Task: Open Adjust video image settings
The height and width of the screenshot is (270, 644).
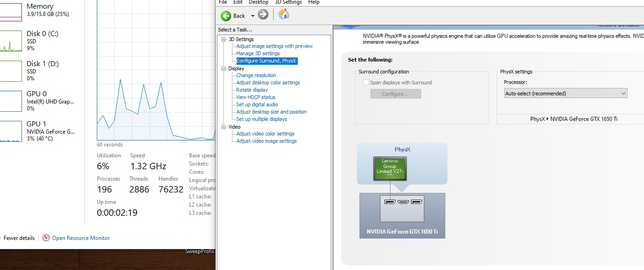Action: pyautogui.click(x=267, y=141)
